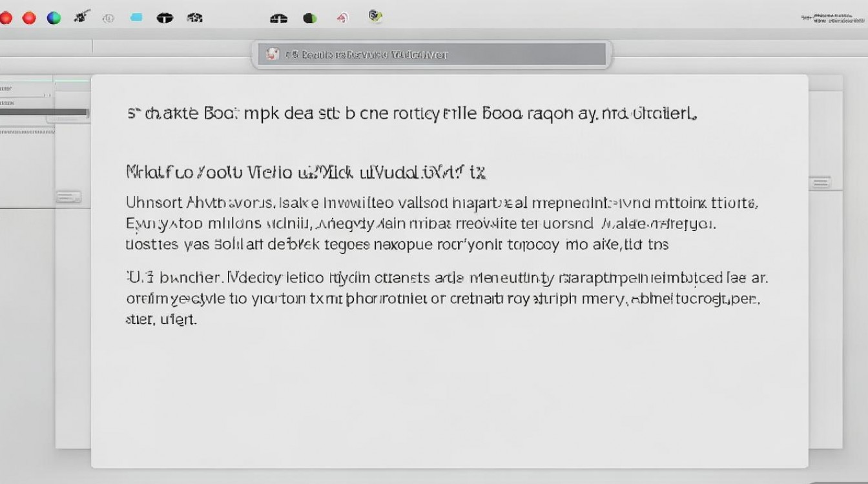Select the dark splatter wand tool icon

[x=82, y=17]
